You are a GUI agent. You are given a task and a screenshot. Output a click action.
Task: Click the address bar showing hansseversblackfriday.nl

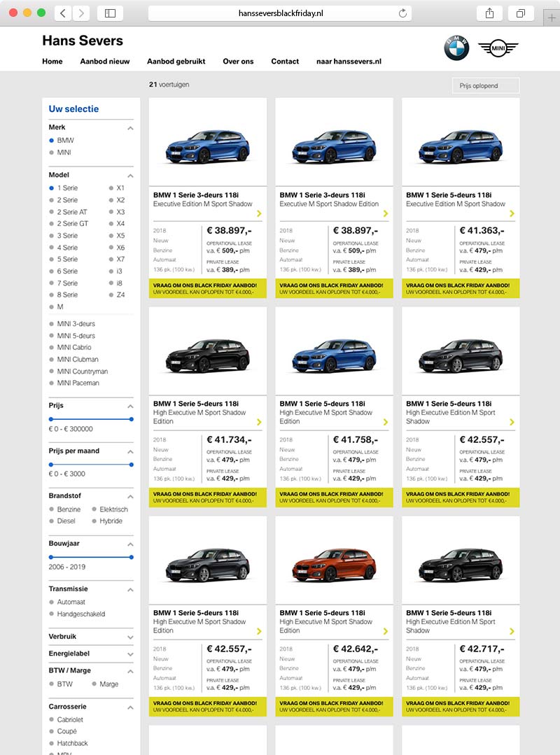tap(279, 12)
